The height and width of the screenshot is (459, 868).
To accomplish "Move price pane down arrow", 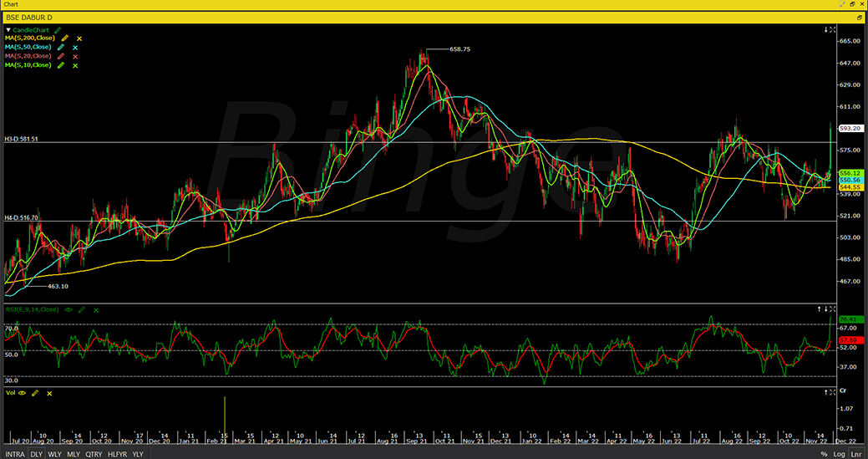I will (826, 29).
